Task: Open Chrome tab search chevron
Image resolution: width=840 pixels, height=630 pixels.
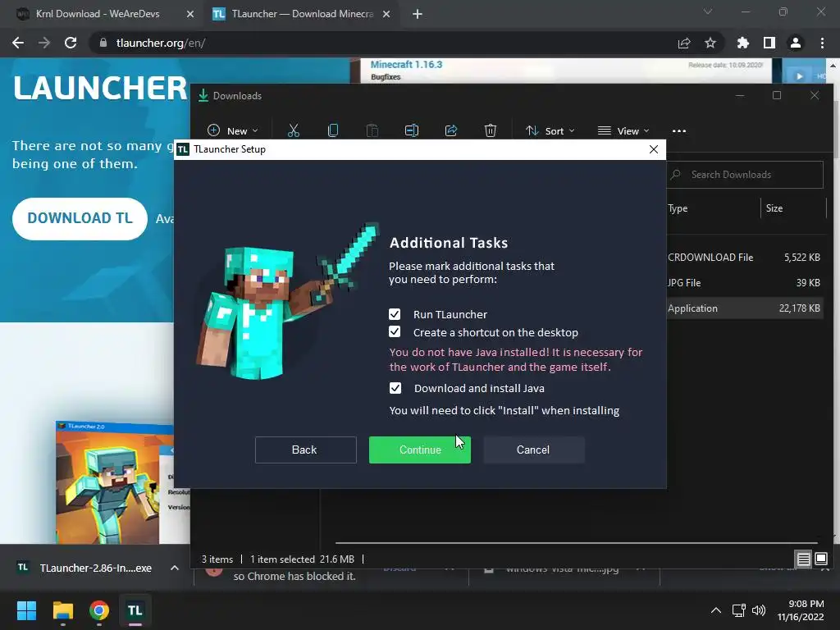Action: (x=708, y=11)
